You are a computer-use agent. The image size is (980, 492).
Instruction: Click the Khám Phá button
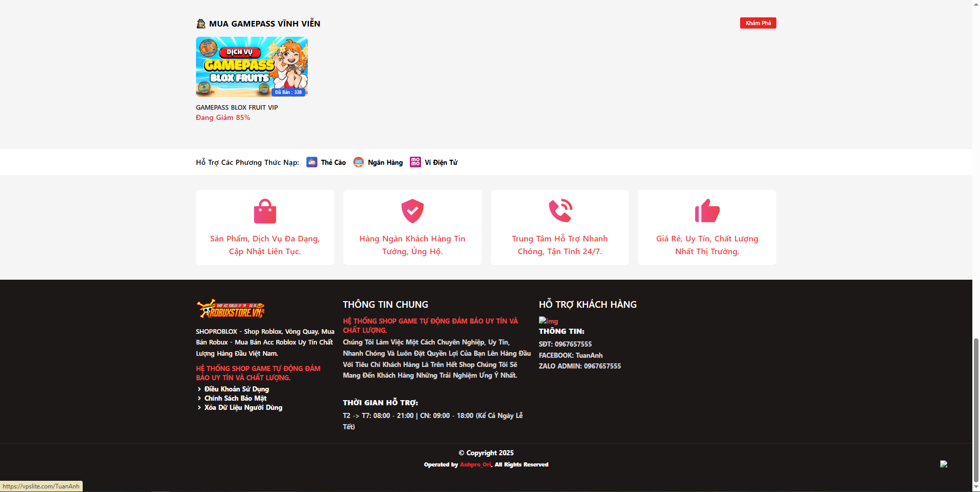[x=758, y=23]
